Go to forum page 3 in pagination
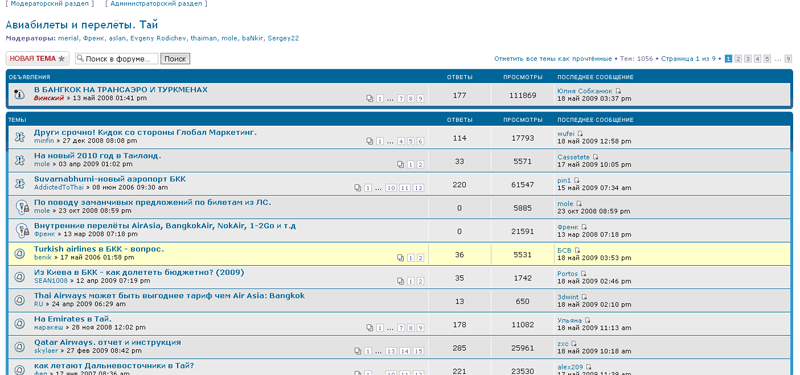 click(x=747, y=59)
